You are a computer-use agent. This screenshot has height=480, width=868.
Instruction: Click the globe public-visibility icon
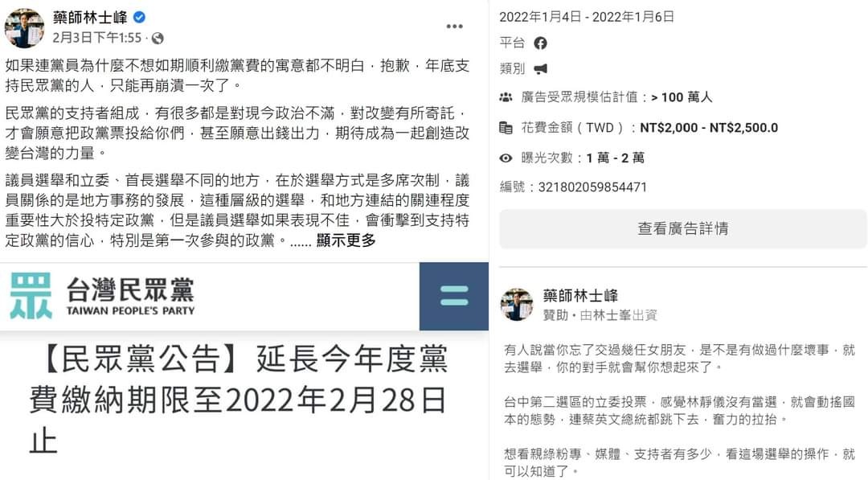click(158, 39)
